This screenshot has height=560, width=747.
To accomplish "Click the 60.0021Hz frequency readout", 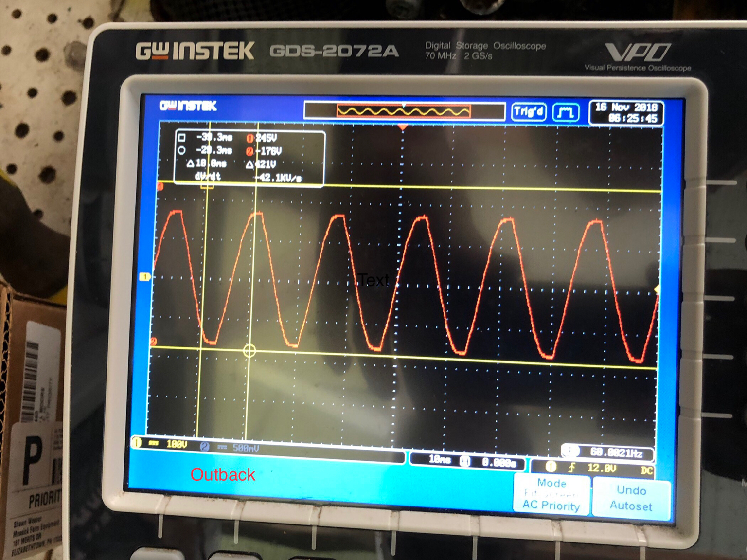I will tap(615, 452).
